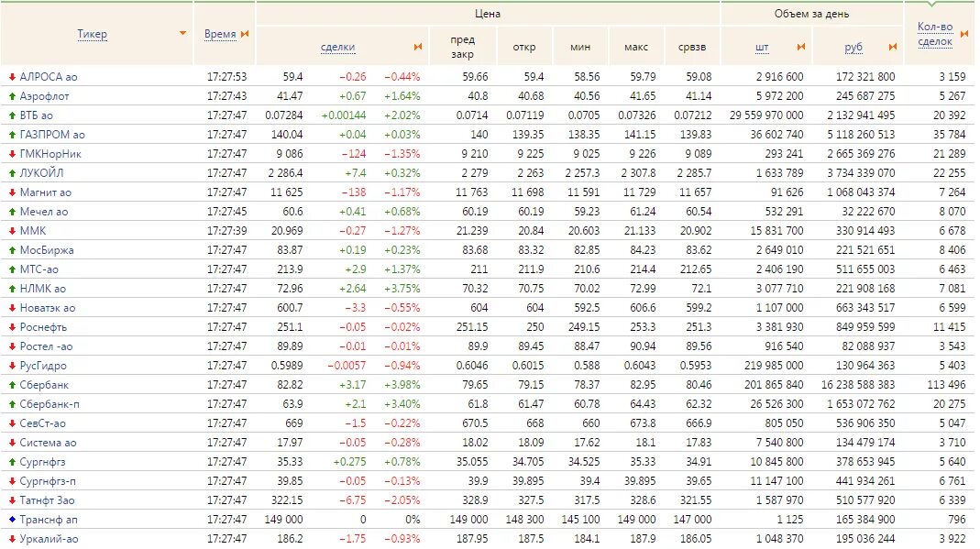
Task: Click the orange icon beside руб header
Action: tap(893, 46)
